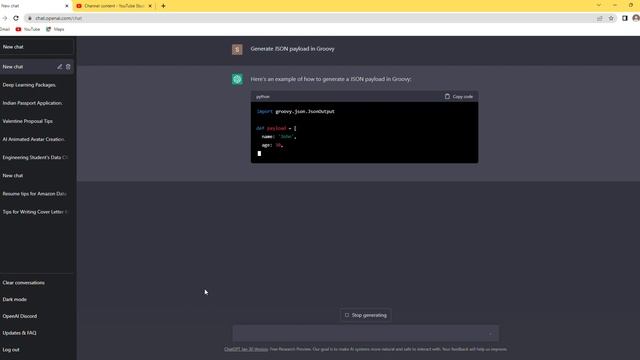Image resolution: width=640 pixels, height=360 pixels.
Task: Click the "python" label on the code block
Action: pyautogui.click(x=263, y=97)
